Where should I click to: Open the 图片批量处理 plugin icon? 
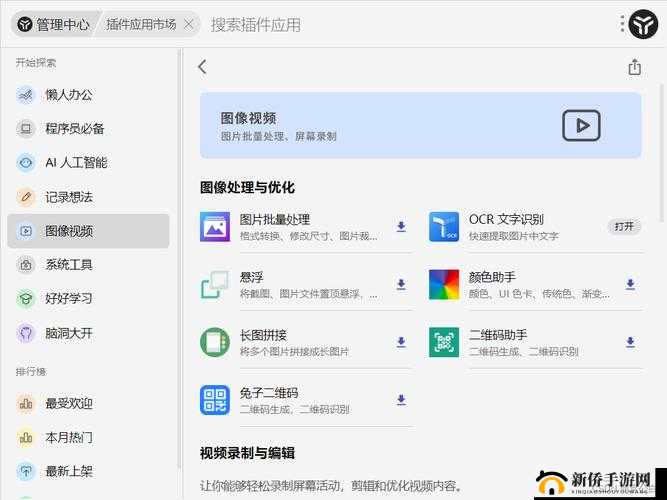pyautogui.click(x=215, y=227)
